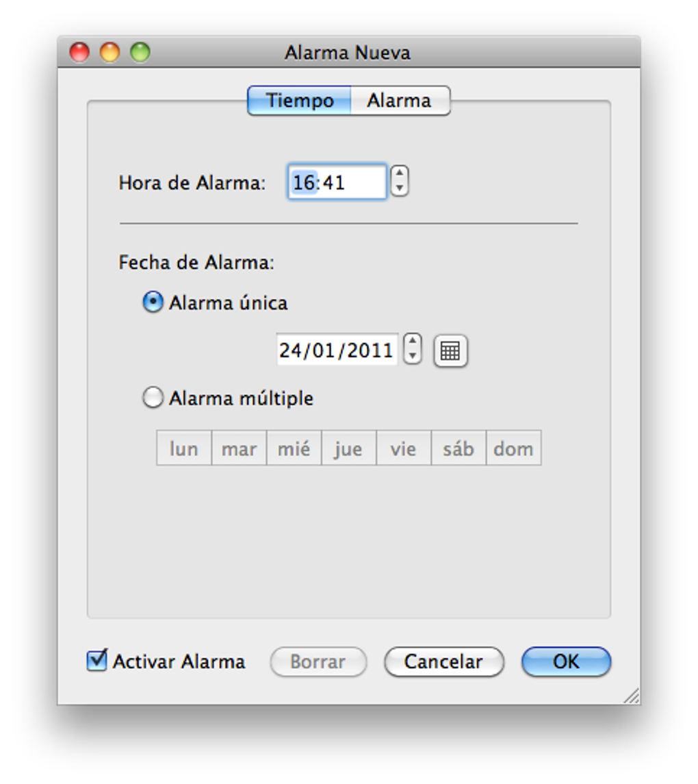This screenshot has width=698, height=784.
Task: Click the alarm time stepper arrows
Action: (x=400, y=181)
